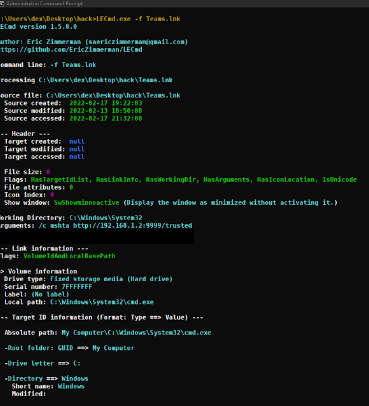This screenshot has height=406, width=369.
Task: Select Local path C:\Windows\System32\cmd.exe
Action: (x=102, y=302)
